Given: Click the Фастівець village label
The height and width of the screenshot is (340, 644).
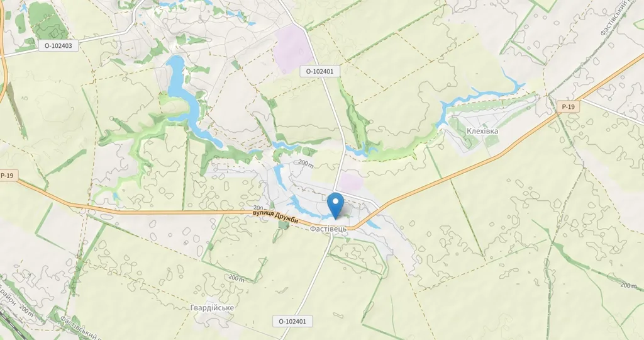Looking at the screenshot, I should (328, 229).
